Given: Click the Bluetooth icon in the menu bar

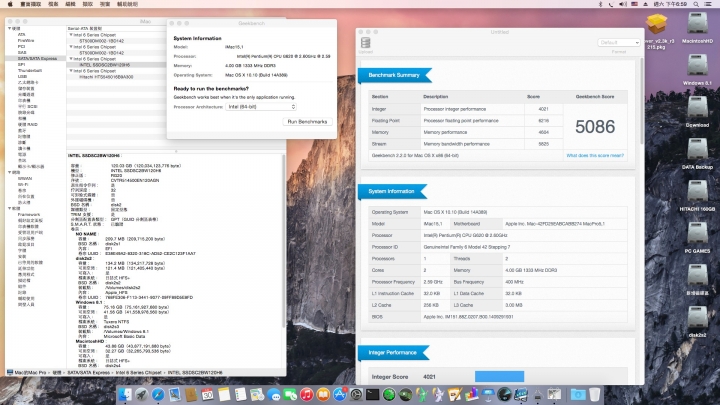Looking at the screenshot, I should 600,4.
